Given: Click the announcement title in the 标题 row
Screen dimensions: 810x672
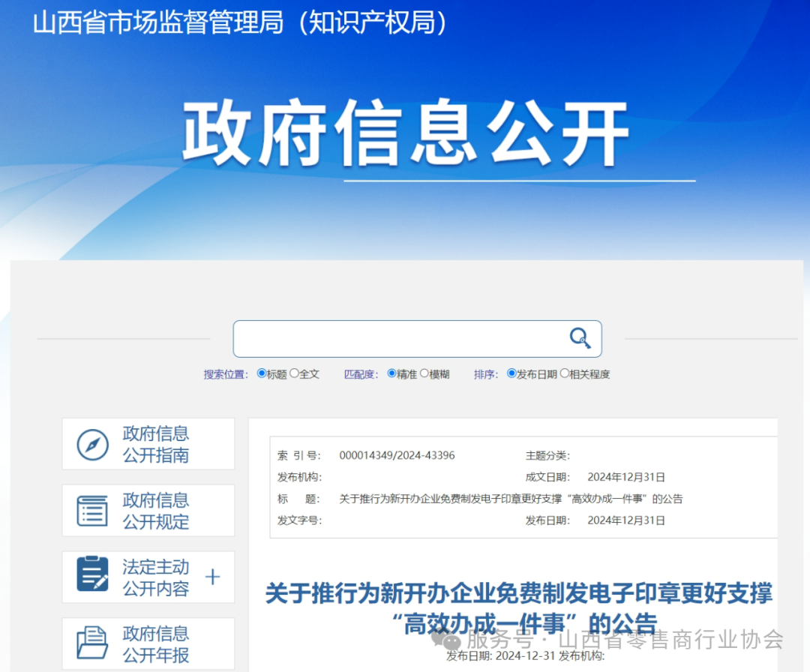Looking at the screenshot, I should coord(511,499).
